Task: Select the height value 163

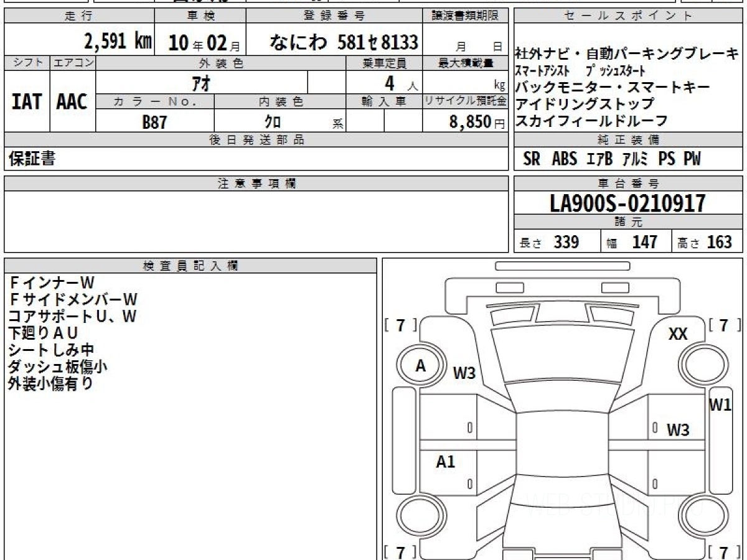Action: coord(719,242)
